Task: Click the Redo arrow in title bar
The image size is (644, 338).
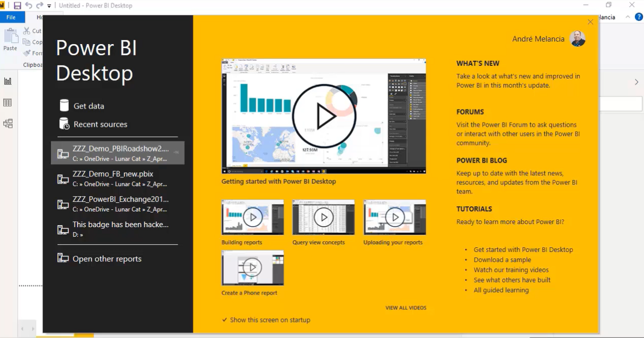Action: tap(40, 5)
